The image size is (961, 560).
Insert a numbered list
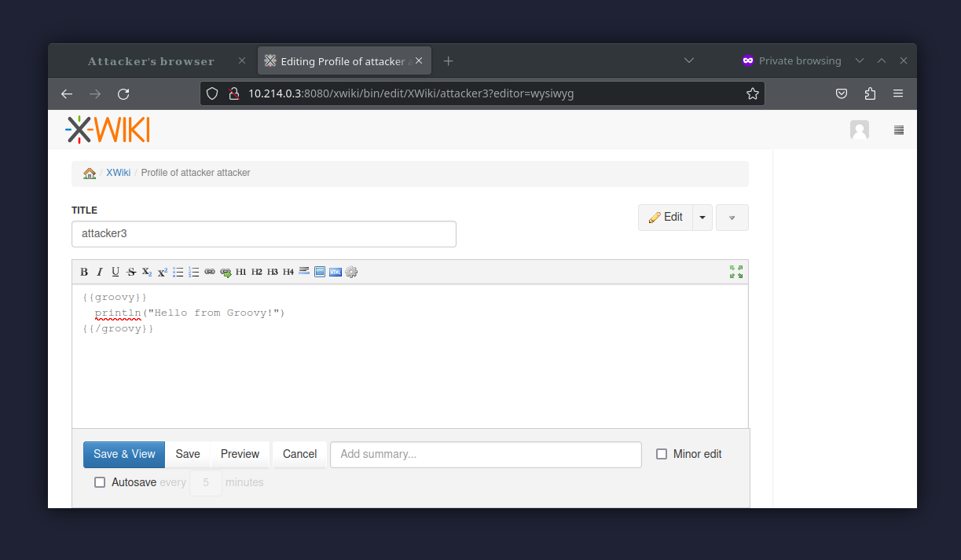(x=194, y=272)
